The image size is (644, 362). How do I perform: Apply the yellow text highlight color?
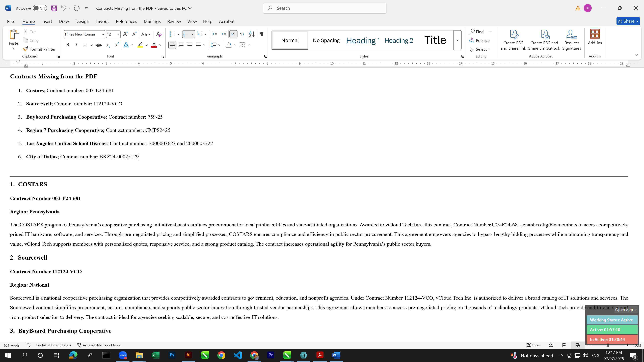click(x=140, y=45)
